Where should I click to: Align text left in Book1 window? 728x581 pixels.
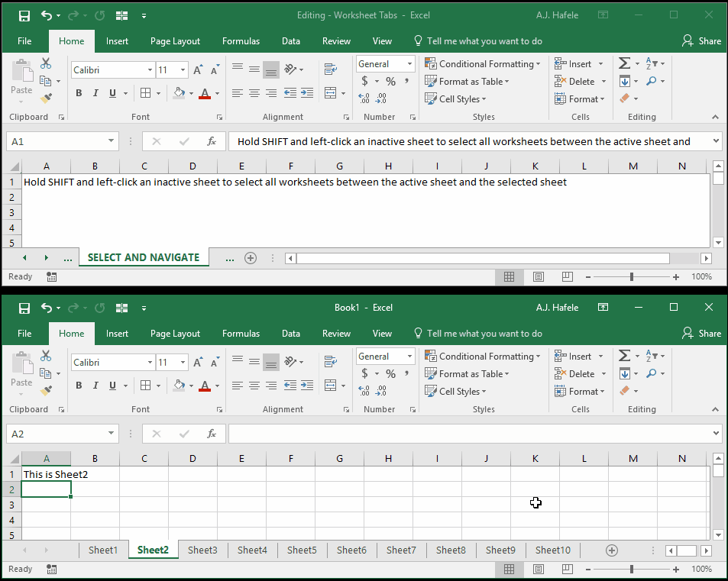click(238, 386)
